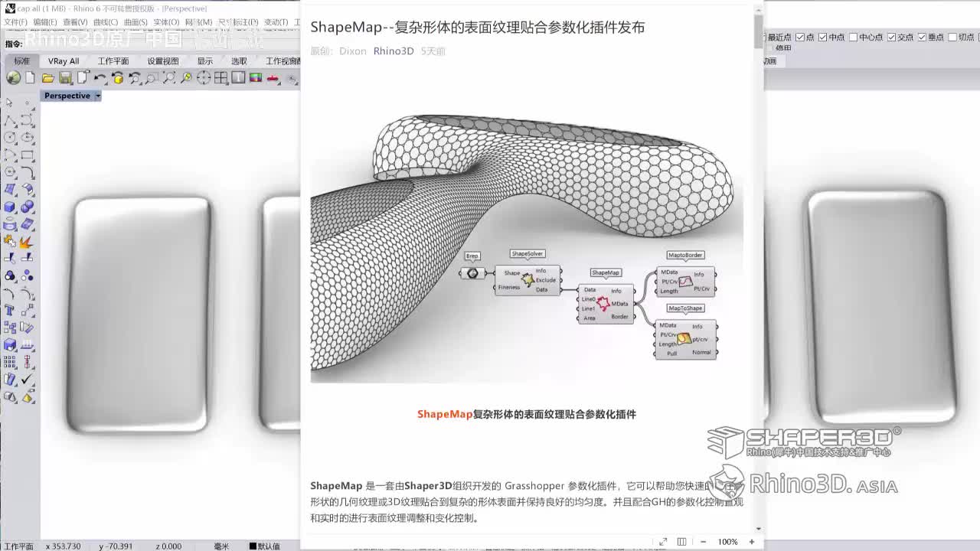Click the reading view icon in article viewer
Screen dimensions: 980x551
(681, 542)
